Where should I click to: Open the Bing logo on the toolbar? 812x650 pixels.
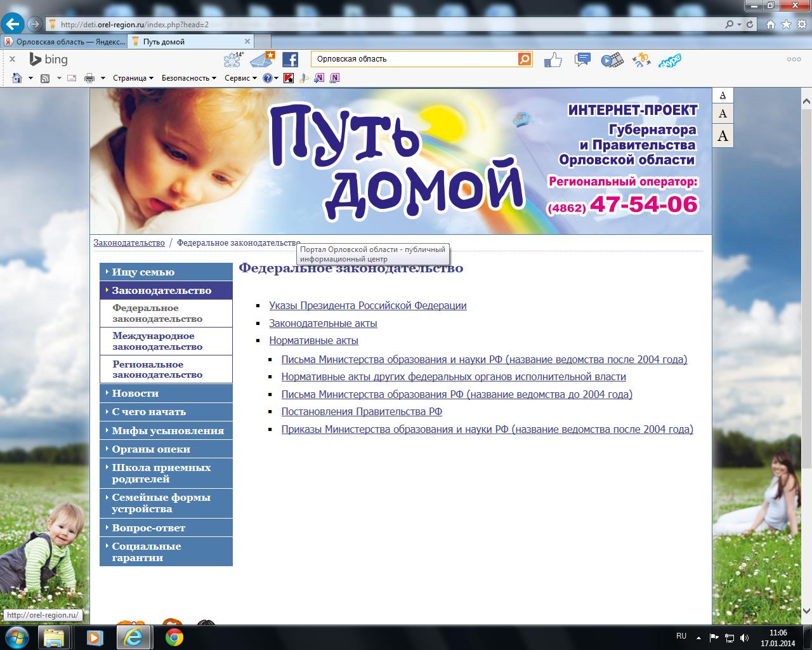click(48, 59)
